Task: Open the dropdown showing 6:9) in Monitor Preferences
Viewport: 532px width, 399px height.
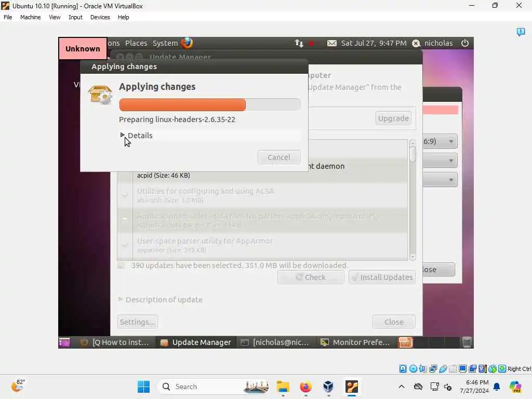Action: pos(440,141)
